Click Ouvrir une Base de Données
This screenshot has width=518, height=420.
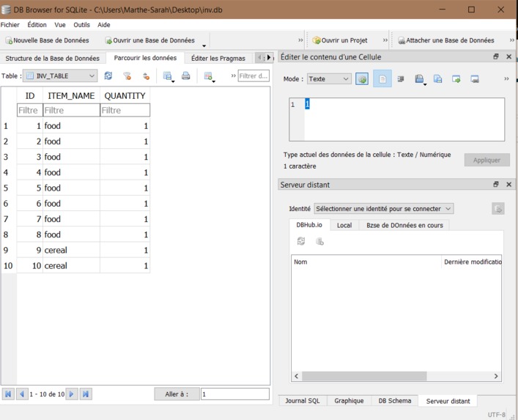(150, 40)
